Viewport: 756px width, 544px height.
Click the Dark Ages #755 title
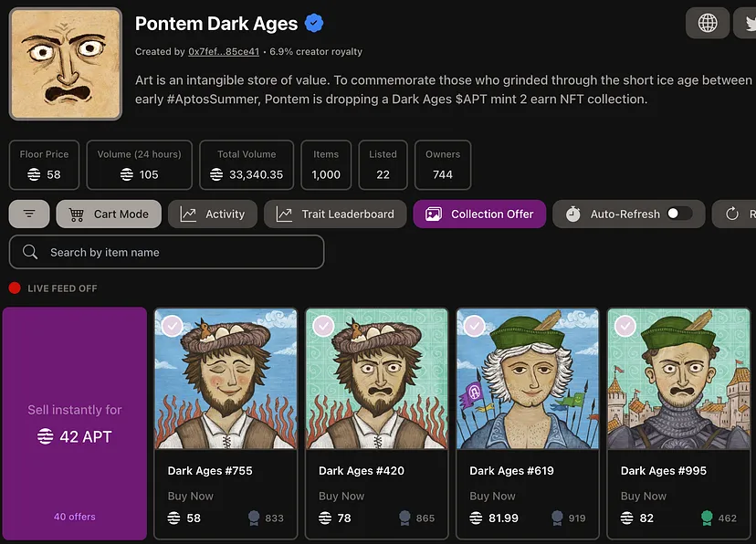210,471
